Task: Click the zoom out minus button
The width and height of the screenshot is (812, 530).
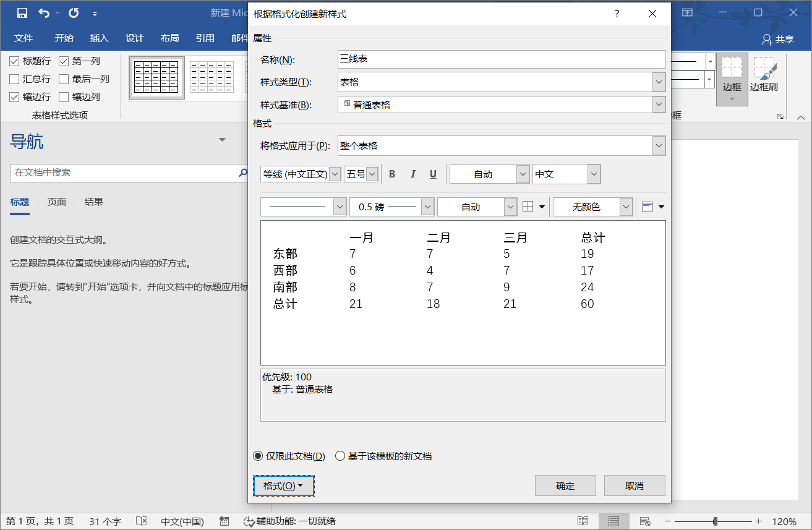Action: point(667,521)
